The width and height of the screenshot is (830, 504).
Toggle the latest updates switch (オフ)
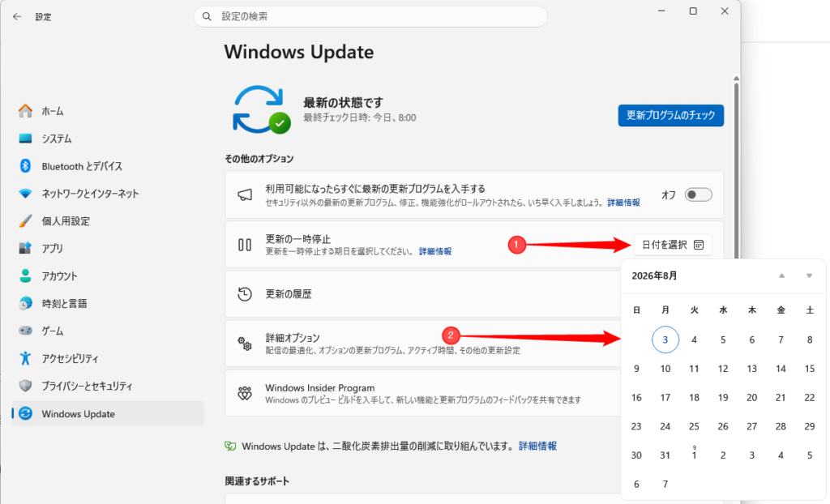pos(698,194)
